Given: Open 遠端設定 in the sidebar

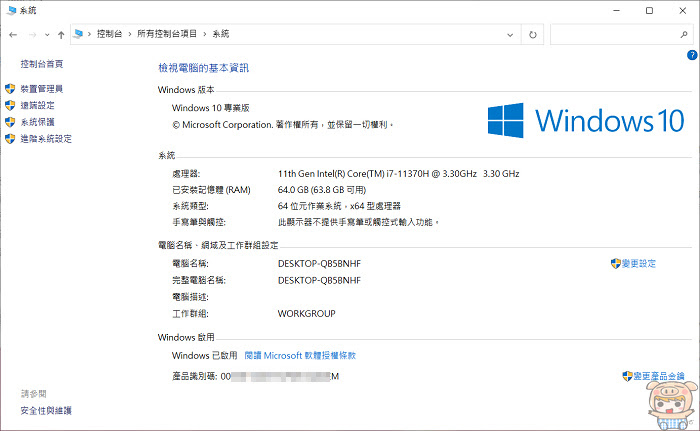Looking at the screenshot, I should point(37,105).
